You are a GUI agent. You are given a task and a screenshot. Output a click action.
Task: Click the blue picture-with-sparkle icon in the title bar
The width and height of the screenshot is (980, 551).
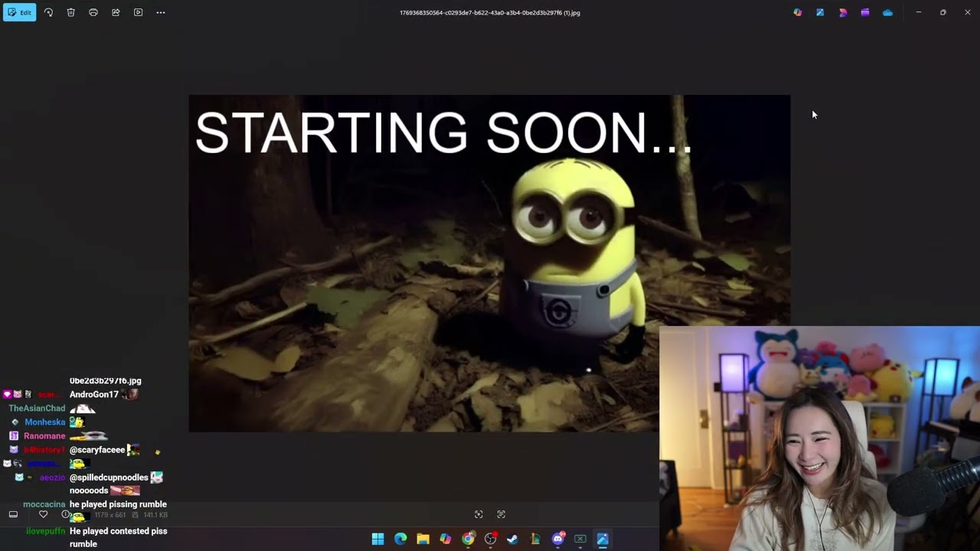pyautogui.click(x=820, y=12)
